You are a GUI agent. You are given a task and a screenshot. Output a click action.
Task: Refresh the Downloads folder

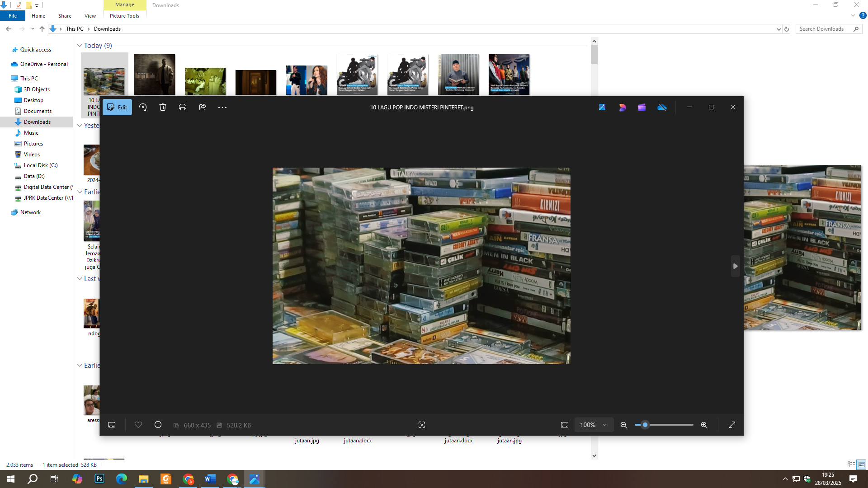(x=787, y=29)
